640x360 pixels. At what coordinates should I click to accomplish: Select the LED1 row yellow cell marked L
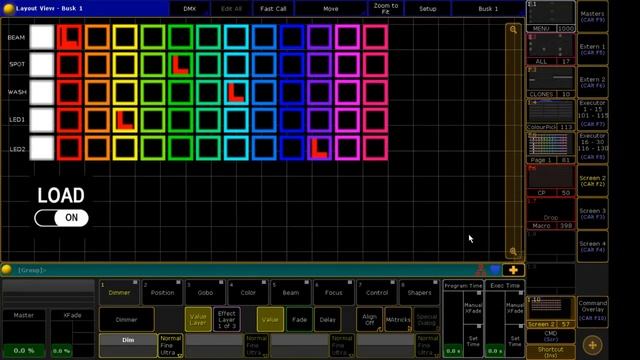(x=125, y=120)
